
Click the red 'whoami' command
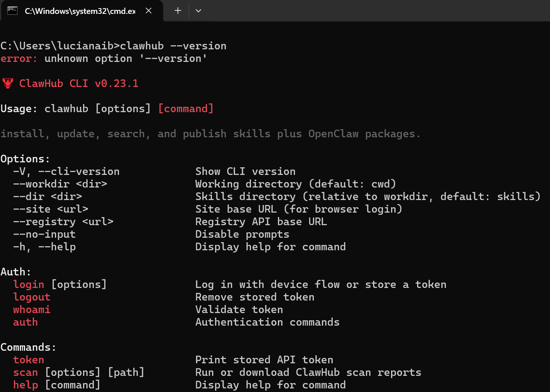click(x=32, y=309)
